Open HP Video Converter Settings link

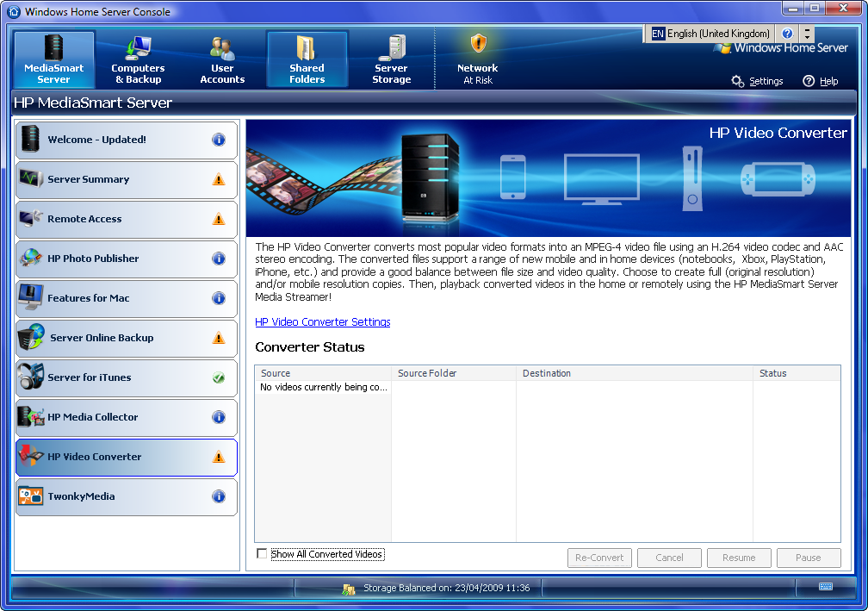323,321
